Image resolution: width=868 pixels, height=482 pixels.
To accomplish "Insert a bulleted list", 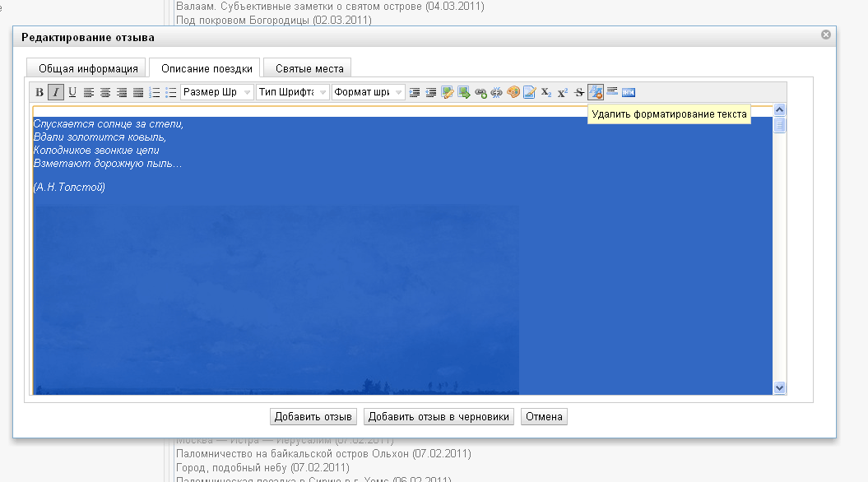I will [x=171, y=92].
